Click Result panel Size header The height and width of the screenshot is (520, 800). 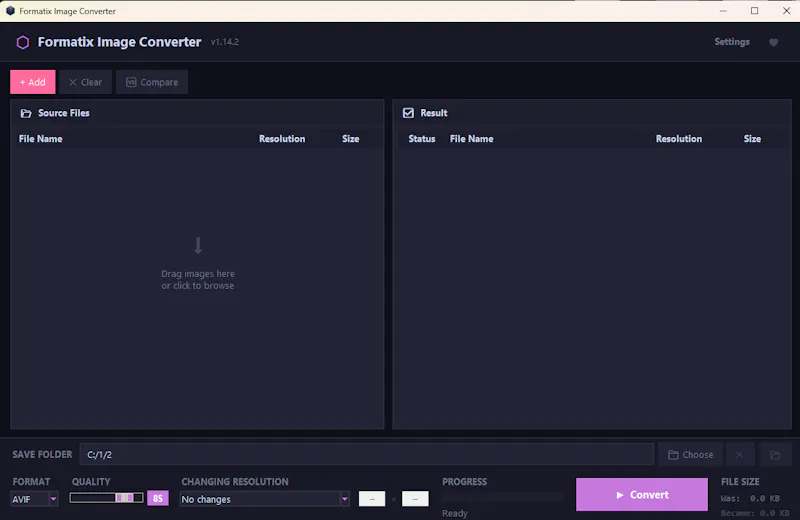tap(752, 139)
